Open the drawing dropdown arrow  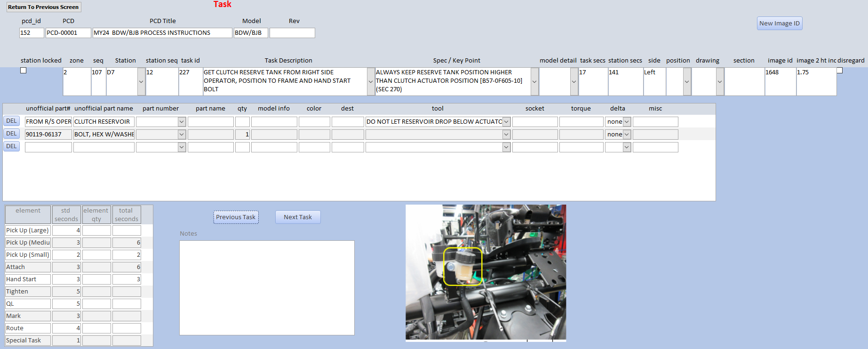pos(720,81)
